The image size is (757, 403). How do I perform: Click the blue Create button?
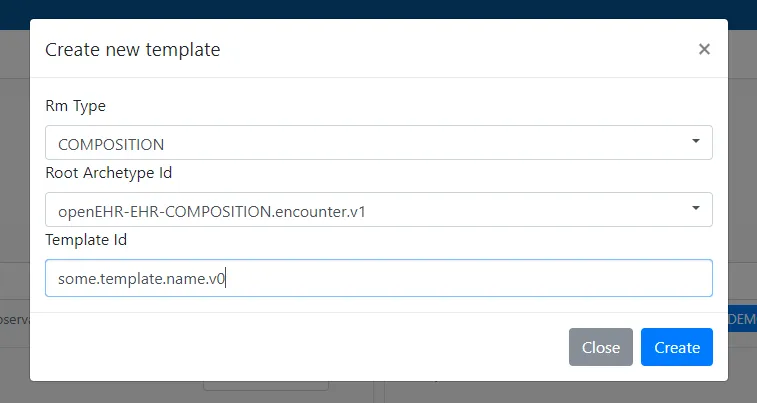pyautogui.click(x=676, y=347)
